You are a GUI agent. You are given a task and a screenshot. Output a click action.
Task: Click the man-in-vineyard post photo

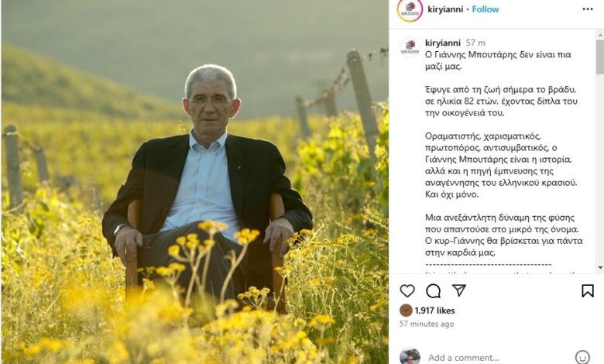[x=194, y=182]
